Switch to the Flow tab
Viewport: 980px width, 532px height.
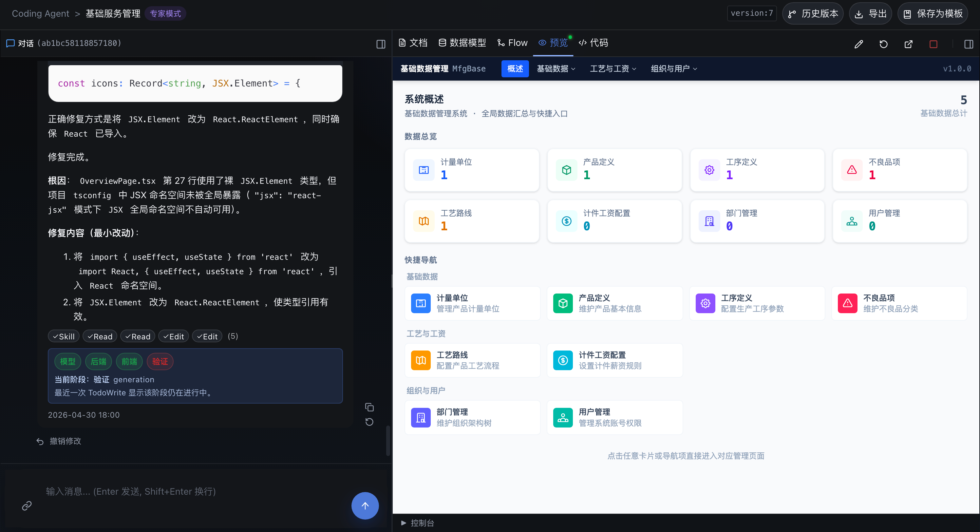click(513, 43)
